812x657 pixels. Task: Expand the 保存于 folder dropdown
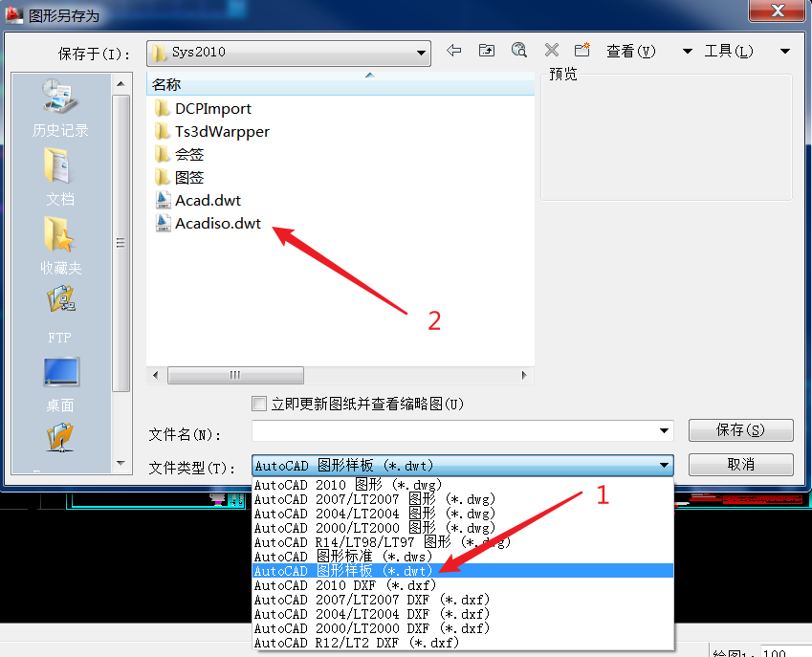(x=422, y=52)
